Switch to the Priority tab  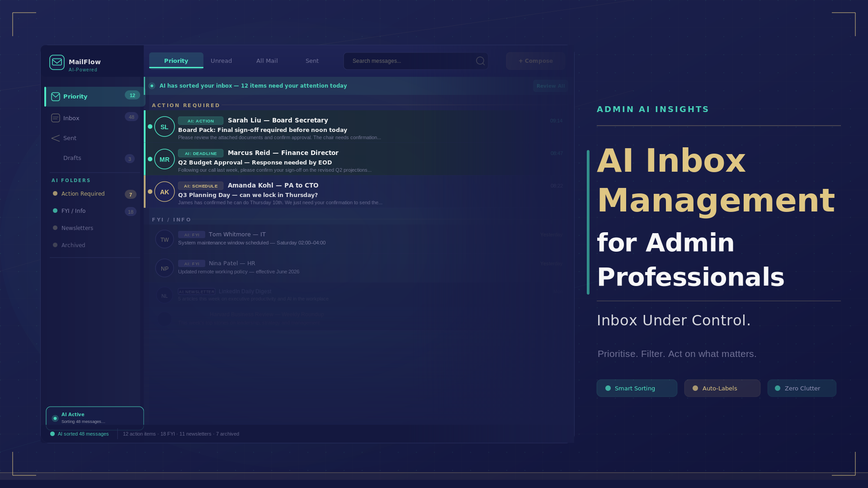[x=176, y=61]
